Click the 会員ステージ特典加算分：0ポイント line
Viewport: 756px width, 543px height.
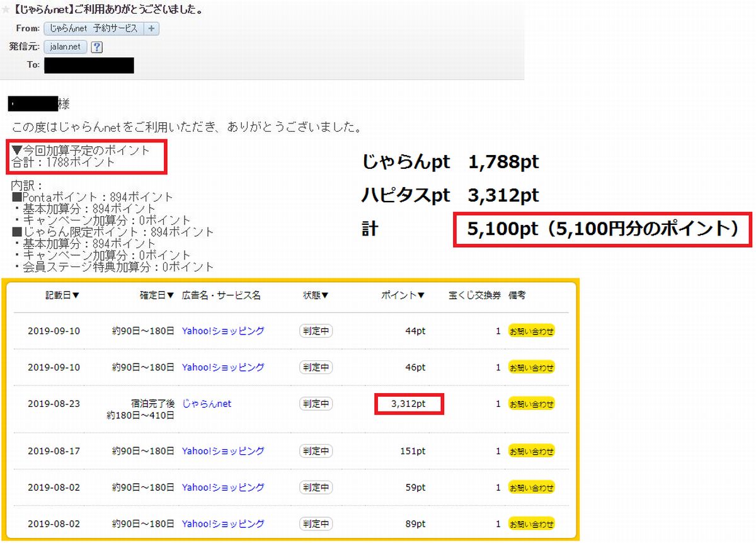tap(113, 267)
